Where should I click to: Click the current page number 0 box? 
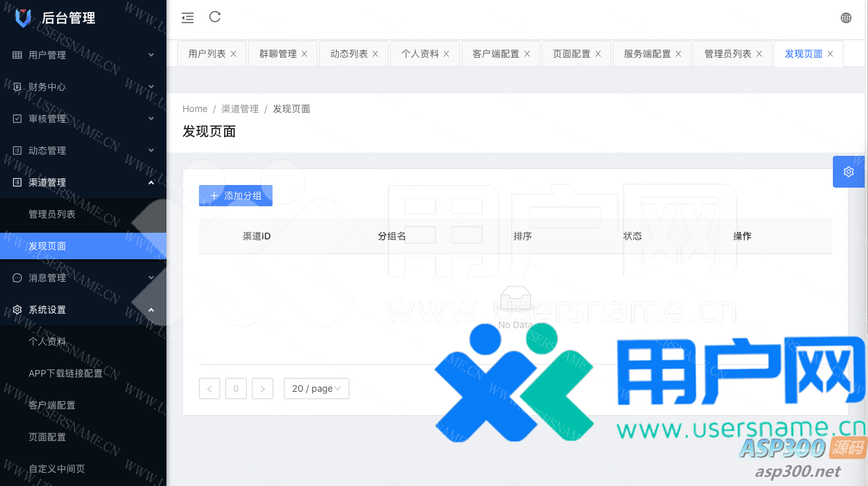click(x=236, y=389)
